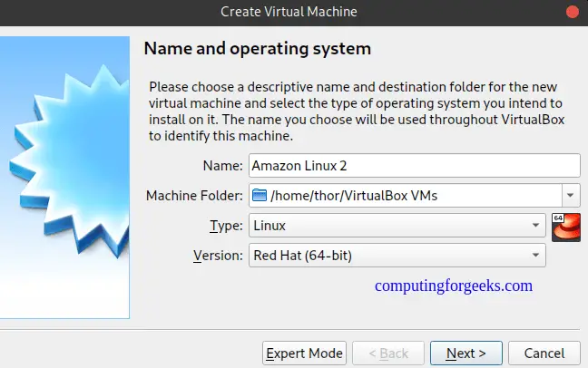Focus the Name field with Amazon Linux 2
This screenshot has width=588, height=368.
coord(415,165)
